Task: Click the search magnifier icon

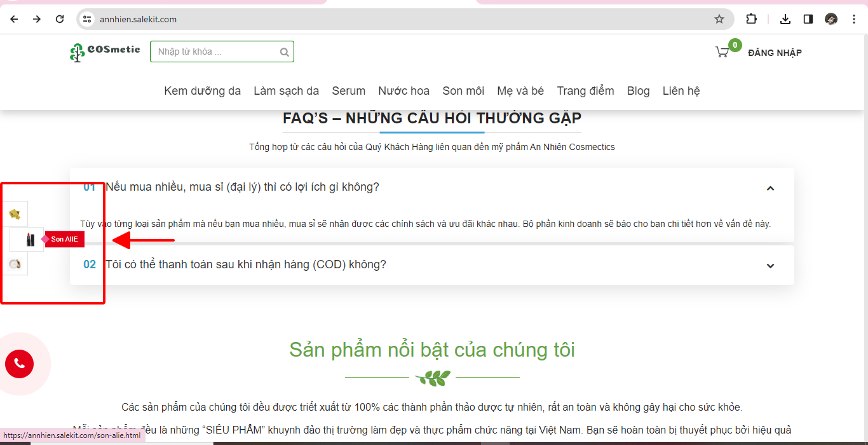Action: (285, 52)
